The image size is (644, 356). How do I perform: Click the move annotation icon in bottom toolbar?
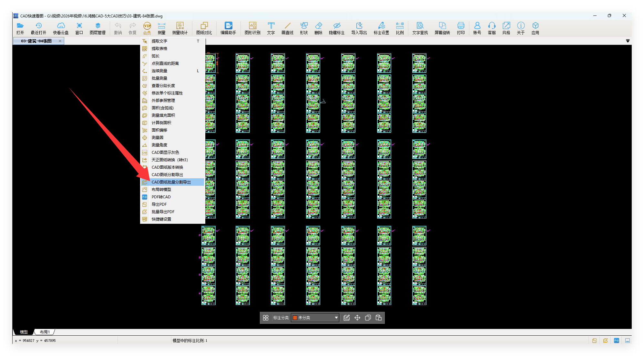357,318
